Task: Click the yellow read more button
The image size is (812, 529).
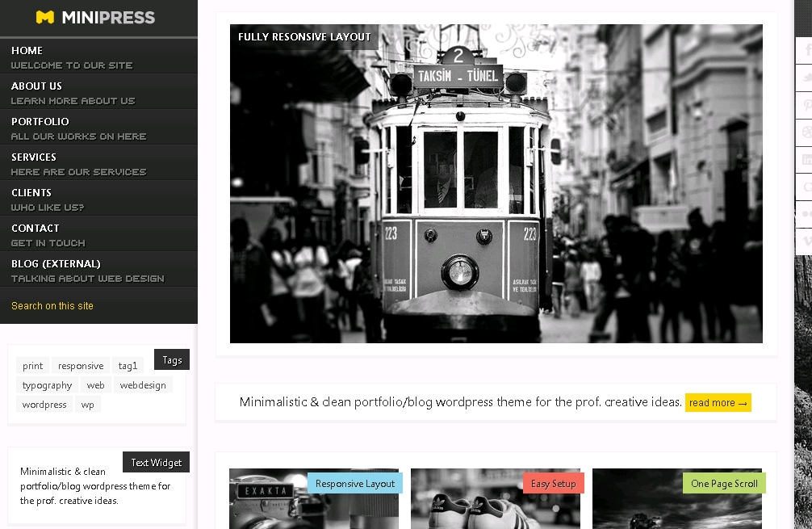Action: tap(718, 403)
